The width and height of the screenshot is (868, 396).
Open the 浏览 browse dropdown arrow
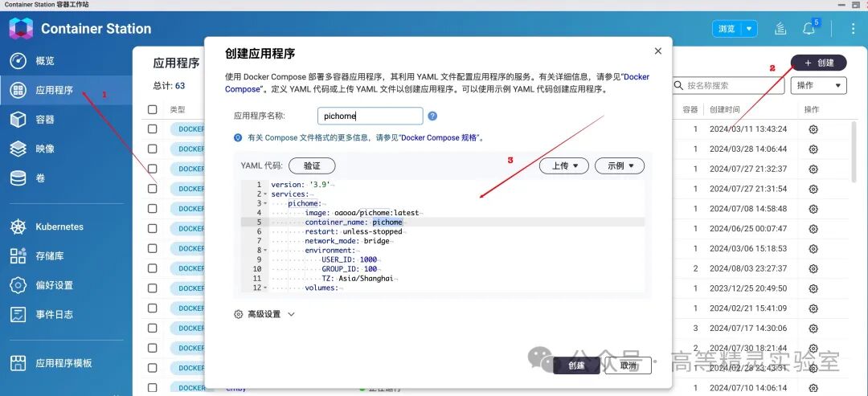click(749, 29)
